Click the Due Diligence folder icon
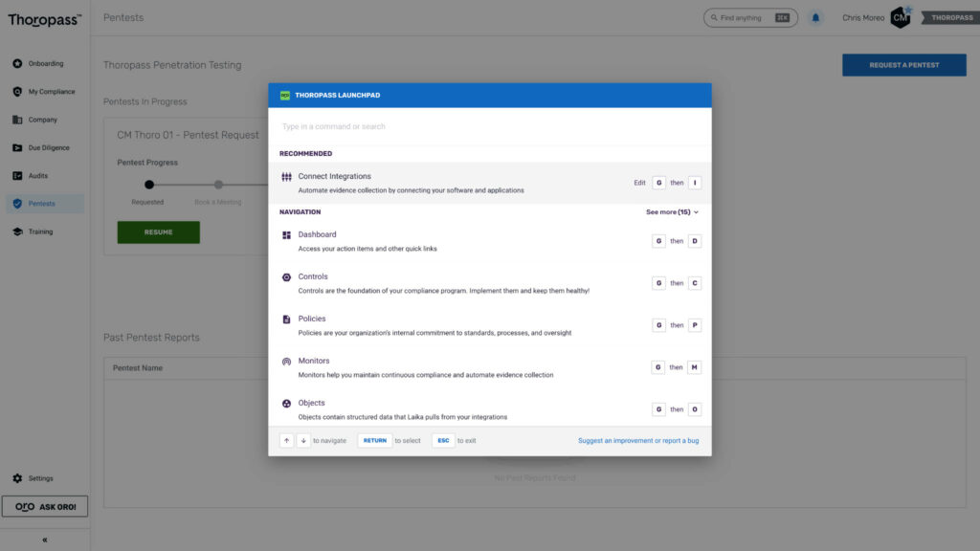The image size is (980, 551). (17, 147)
